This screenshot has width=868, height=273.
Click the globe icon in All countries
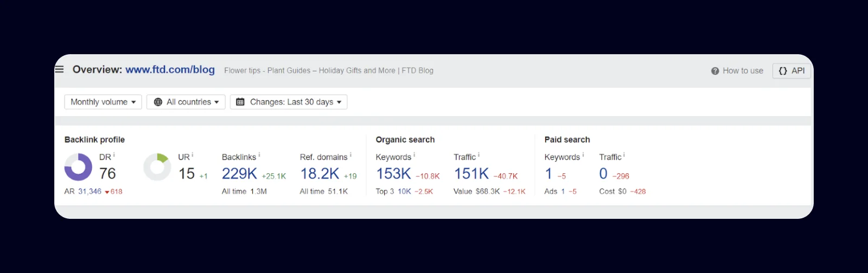pos(158,102)
